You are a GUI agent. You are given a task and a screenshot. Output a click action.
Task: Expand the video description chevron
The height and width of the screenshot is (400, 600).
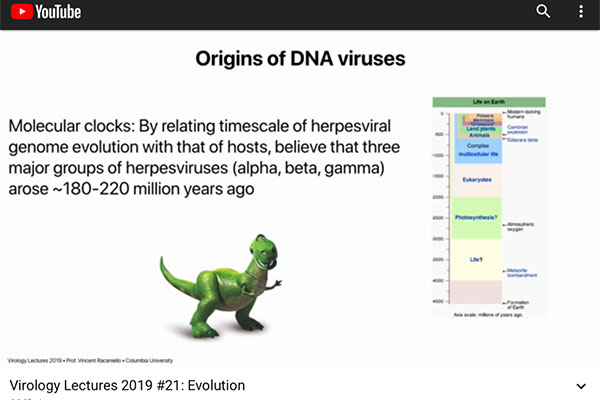tap(581, 386)
